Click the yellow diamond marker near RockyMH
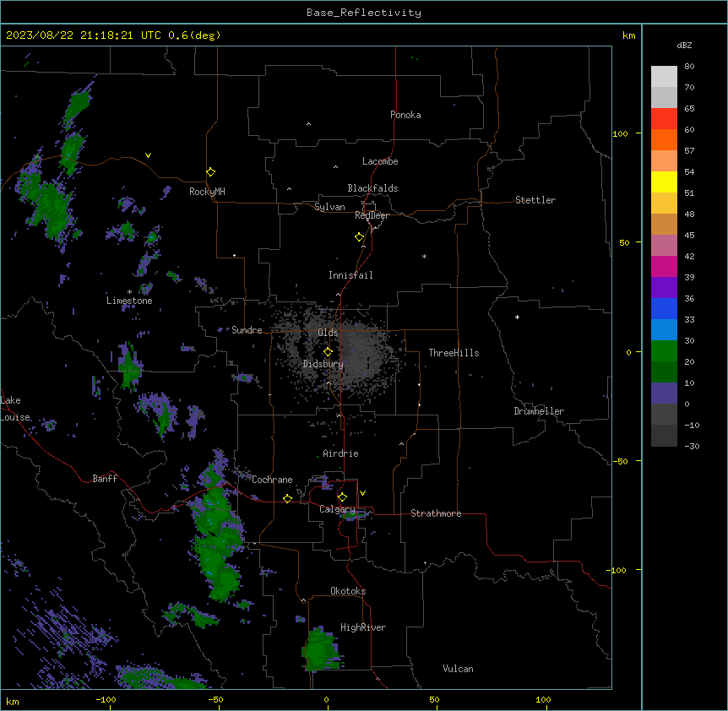Image resolution: width=728 pixels, height=711 pixels. (x=210, y=171)
